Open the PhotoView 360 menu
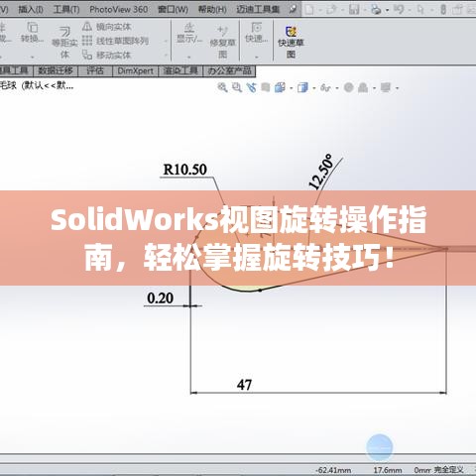Image resolution: width=476 pixels, height=476 pixels. [119, 9]
